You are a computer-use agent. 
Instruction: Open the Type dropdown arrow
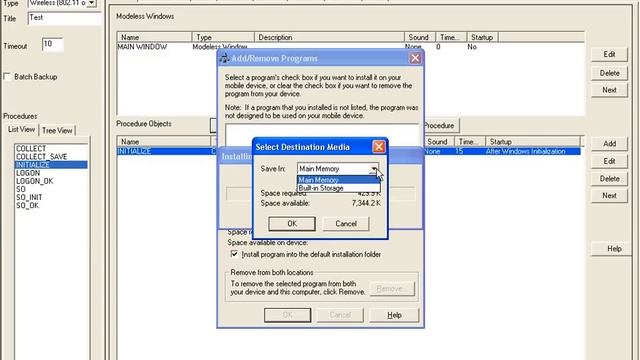pos(92,3)
